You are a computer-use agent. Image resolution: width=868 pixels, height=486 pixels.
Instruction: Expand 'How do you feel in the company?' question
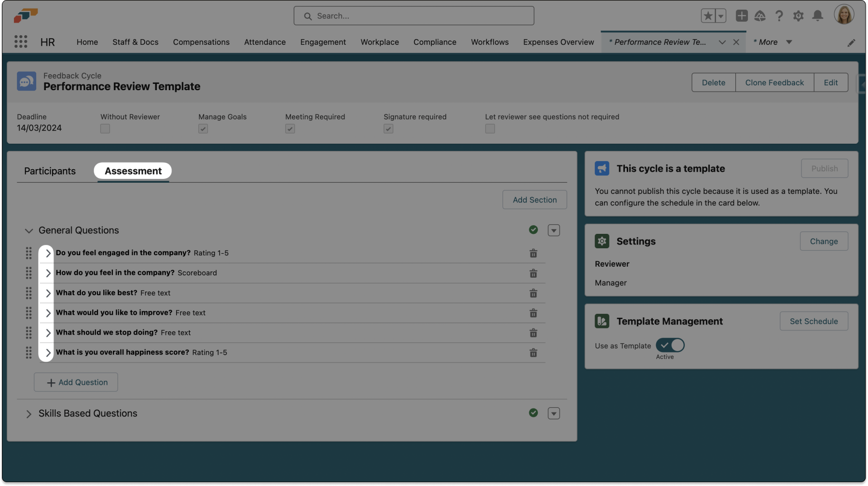[48, 273]
